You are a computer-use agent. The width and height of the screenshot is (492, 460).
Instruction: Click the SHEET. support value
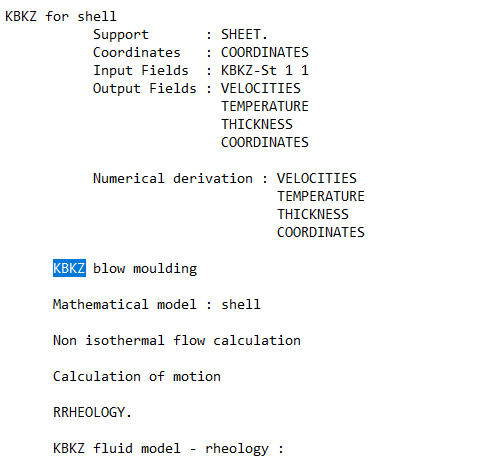click(x=244, y=34)
